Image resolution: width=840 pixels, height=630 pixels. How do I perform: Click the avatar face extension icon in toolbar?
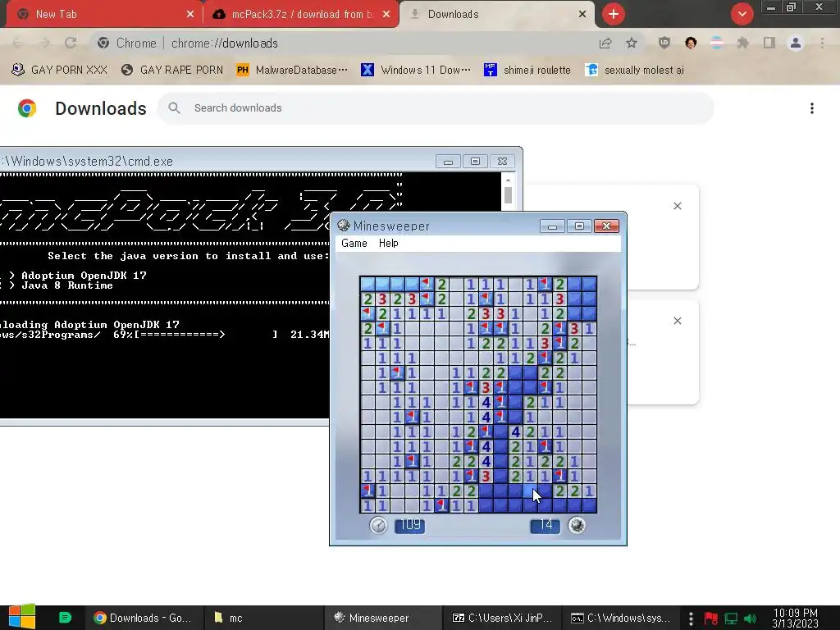[x=691, y=43]
